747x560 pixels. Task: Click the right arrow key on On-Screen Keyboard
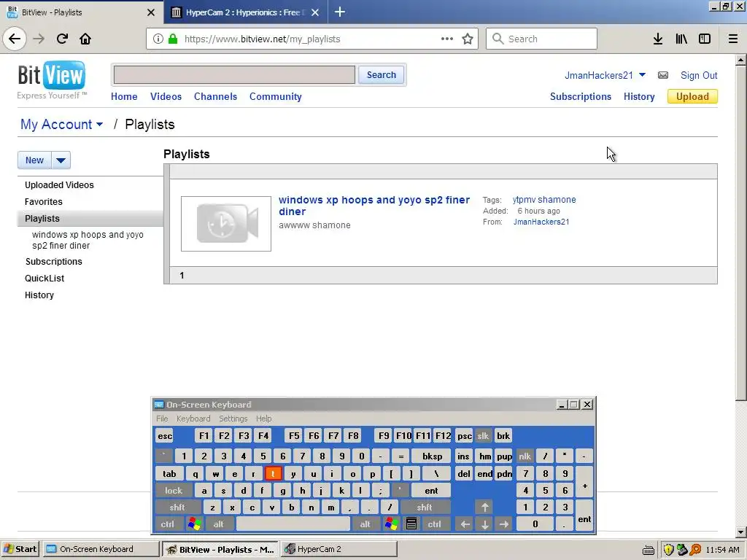click(x=504, y=524)
